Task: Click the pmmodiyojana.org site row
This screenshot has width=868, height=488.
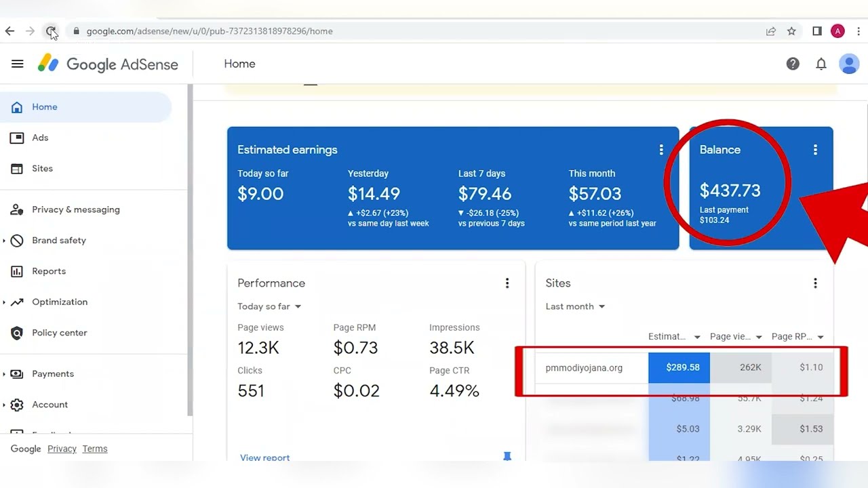Action: click(x=684, y=367)
